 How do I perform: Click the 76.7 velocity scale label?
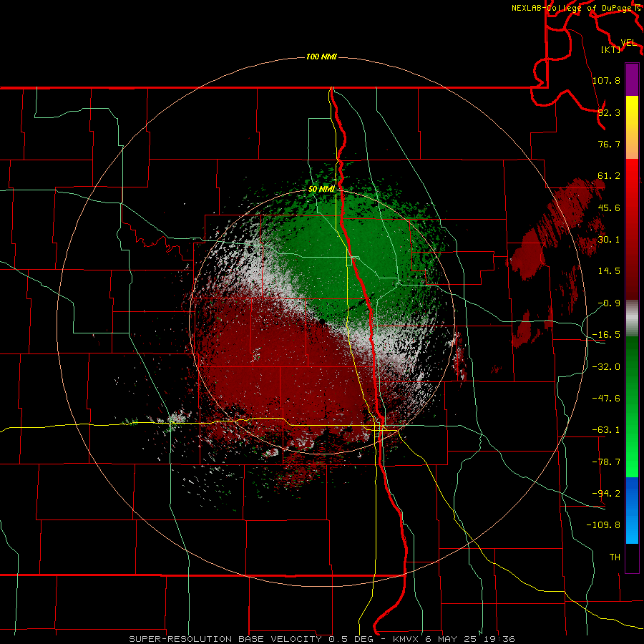tap(609, 144)
